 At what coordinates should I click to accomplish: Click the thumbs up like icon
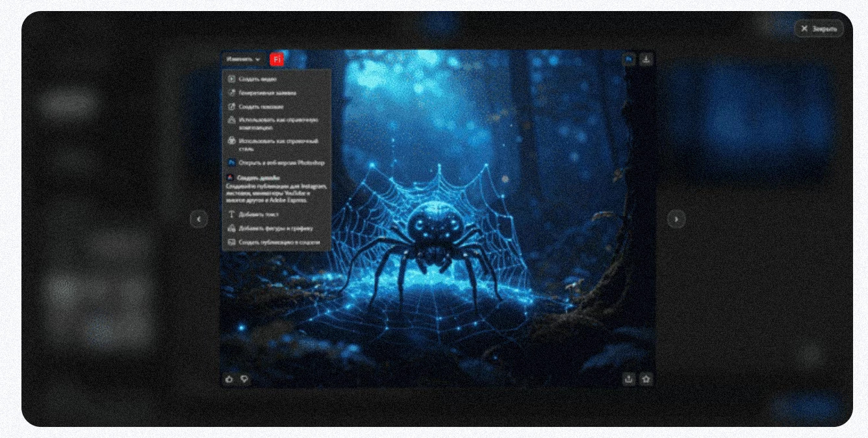(229, 379)
